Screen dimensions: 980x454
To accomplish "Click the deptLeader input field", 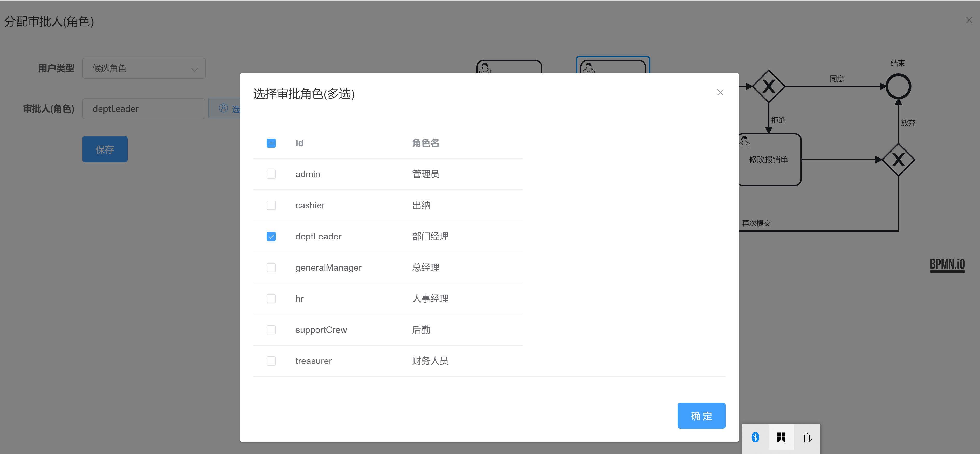I will point(144,108).
